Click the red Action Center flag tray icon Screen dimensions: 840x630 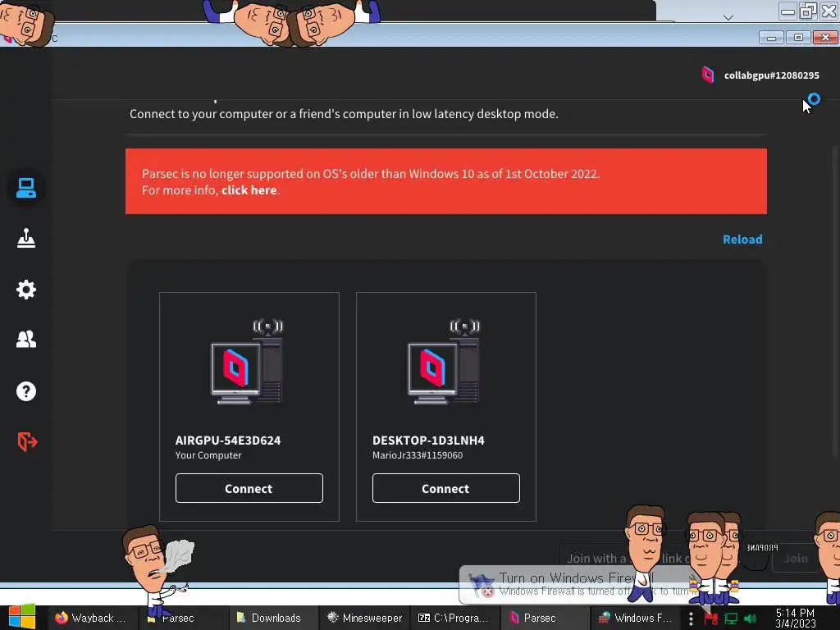click(x=711, y=619)
